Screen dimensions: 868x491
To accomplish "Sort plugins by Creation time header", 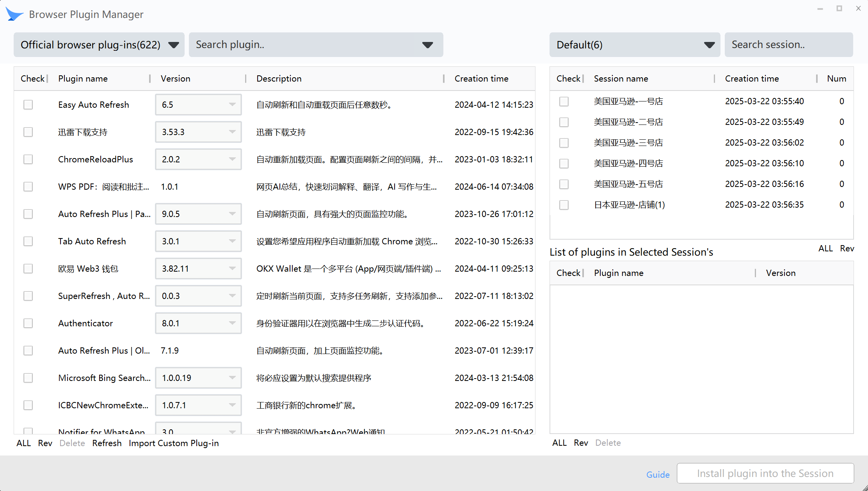I will [482, 78].
